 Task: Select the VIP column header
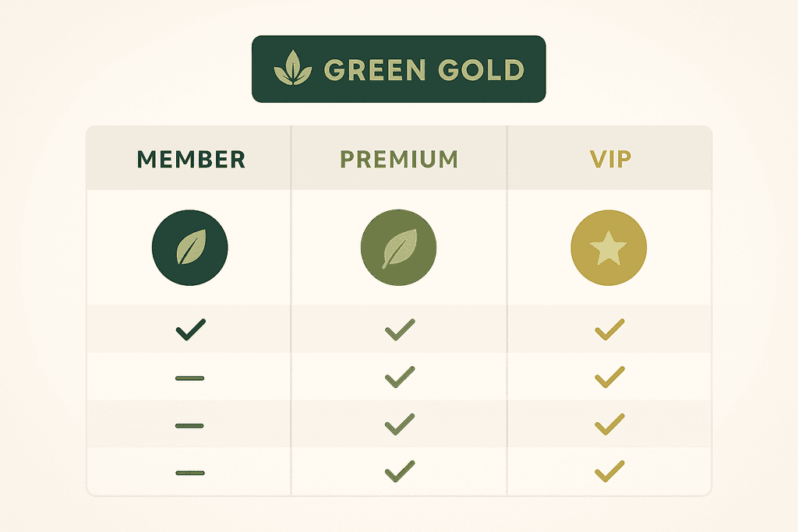point(610,160)
